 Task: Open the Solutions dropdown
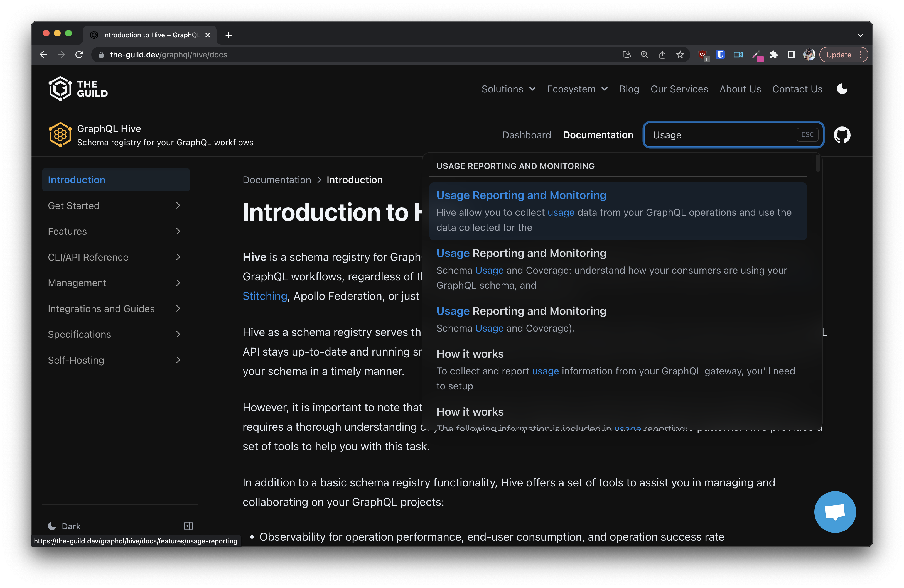click(508, 89)
